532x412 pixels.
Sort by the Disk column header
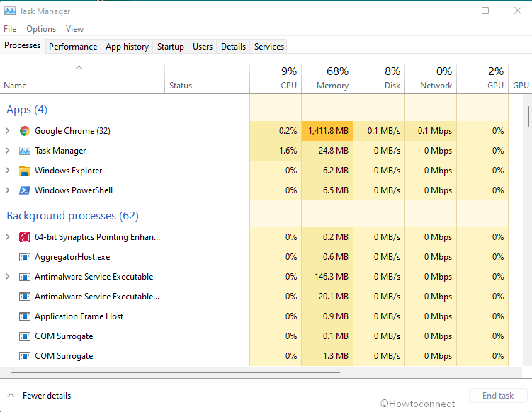coord(379,79)
